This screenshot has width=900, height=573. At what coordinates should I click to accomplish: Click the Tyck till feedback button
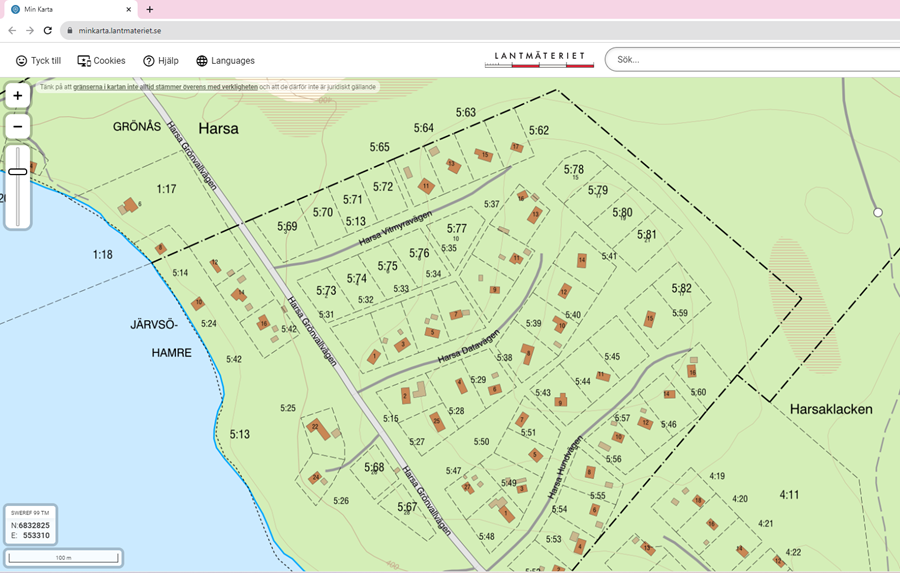pos(45,61)
